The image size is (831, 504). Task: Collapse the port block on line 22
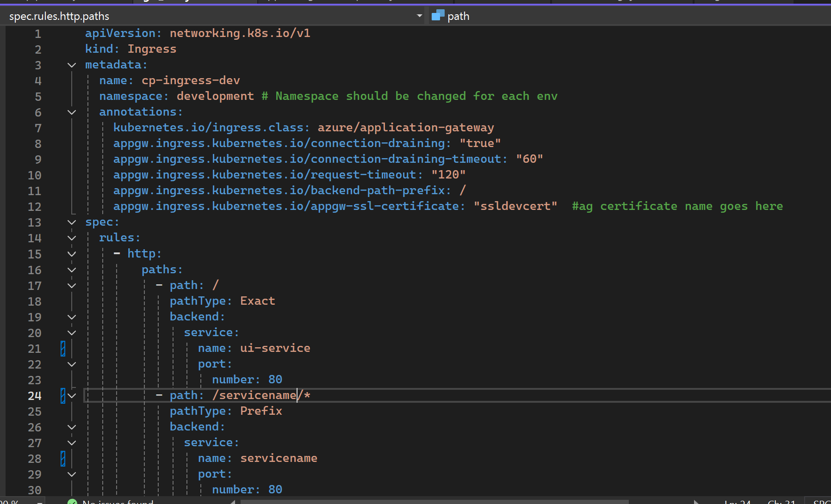72,364
